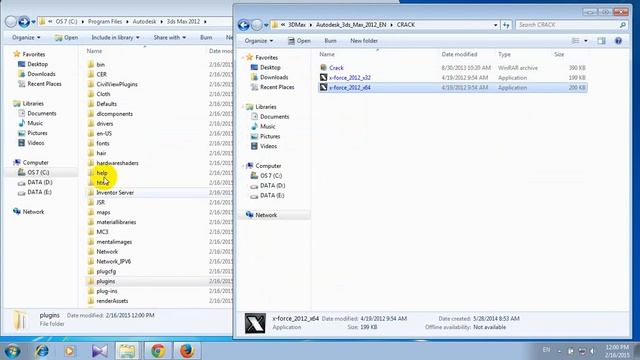Click the refresh button beside the CRACK address bar
640x360 pixels.
pyautogui.click(x=506, y=25)
